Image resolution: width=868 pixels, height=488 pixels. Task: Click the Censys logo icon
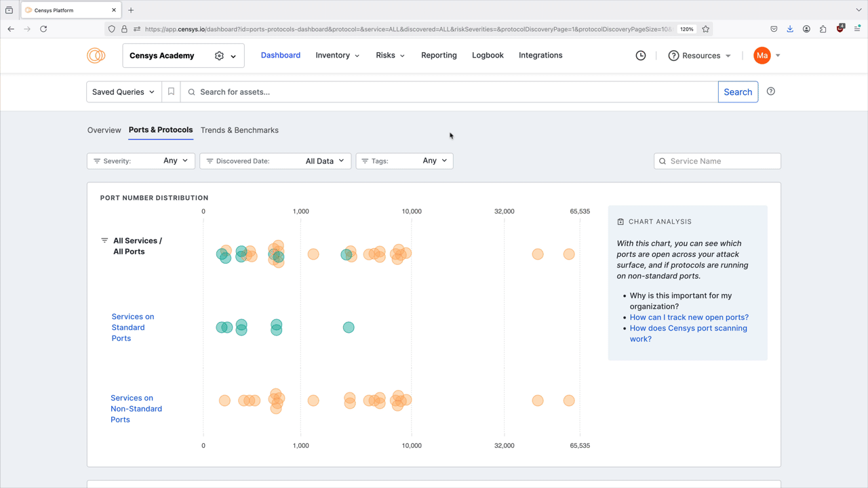pyautogui.click(x=96, y=56)
